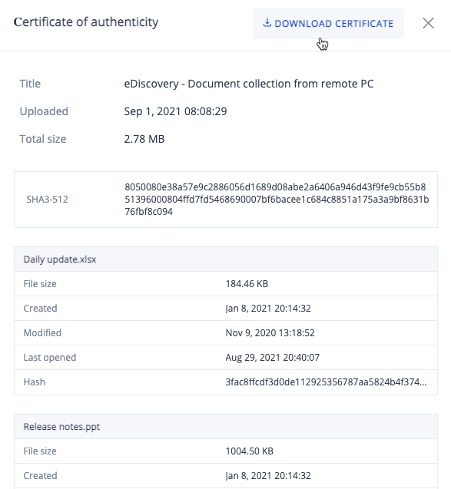Click the download arrow icon
The height and width of the screenshot is (489, 451).
(267, 23)
